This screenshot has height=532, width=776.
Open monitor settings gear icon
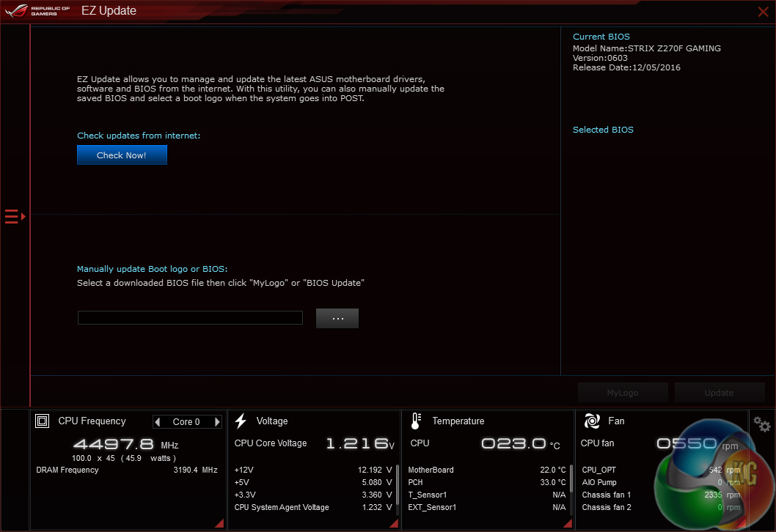761,424
